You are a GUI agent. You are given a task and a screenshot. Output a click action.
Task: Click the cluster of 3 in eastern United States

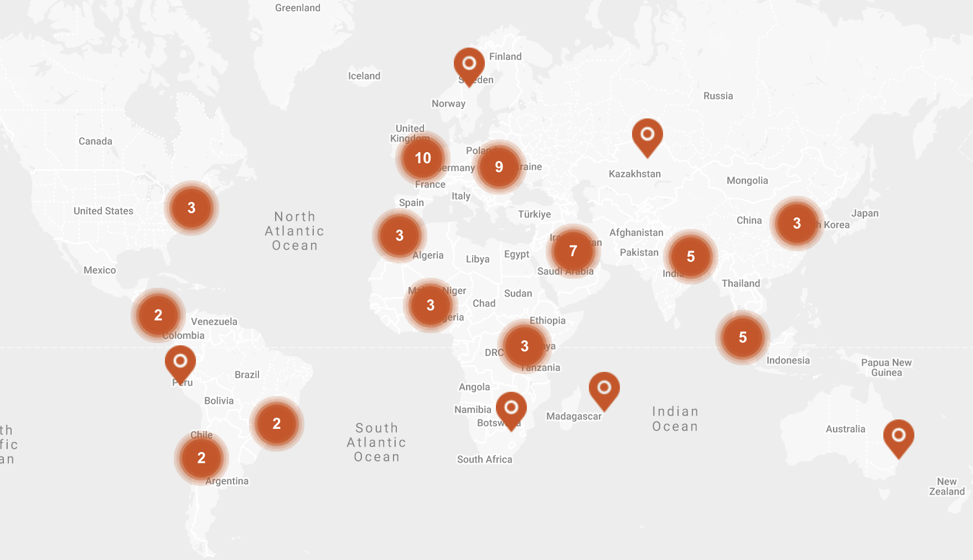pyautogui.click(x=192, y=208)
